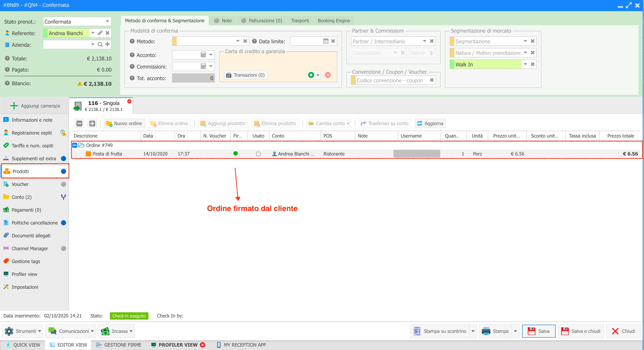The height and width of the screenshot is (350, 644).
Task: Click the blue indicator next to Prodotti
Action: 63,171
